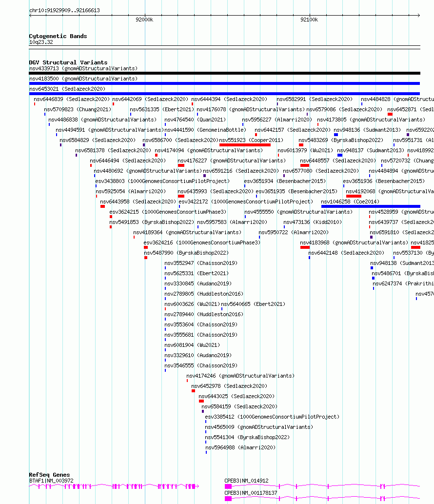Select nsv4764540 (Quan2021) label

[195, 120]
